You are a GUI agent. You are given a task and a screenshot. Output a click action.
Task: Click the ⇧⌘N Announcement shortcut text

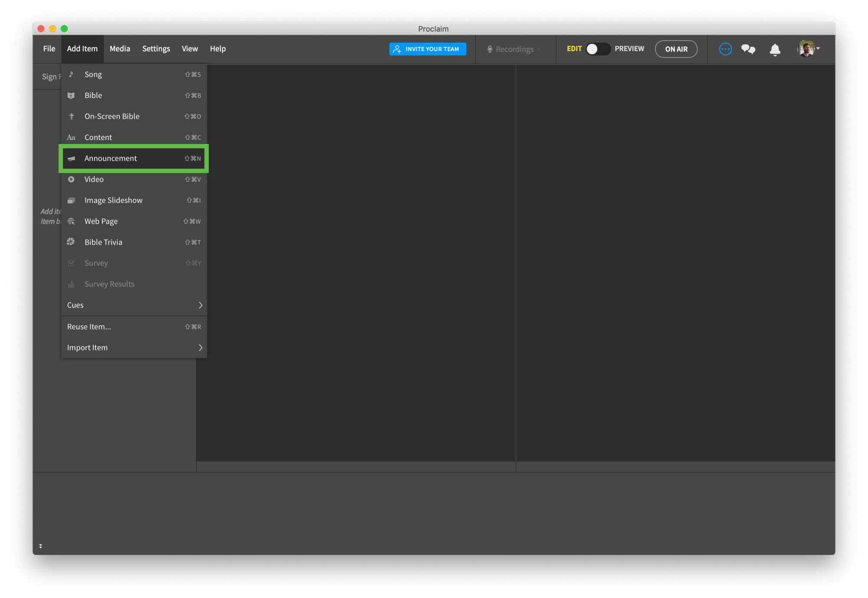point(192,158)
